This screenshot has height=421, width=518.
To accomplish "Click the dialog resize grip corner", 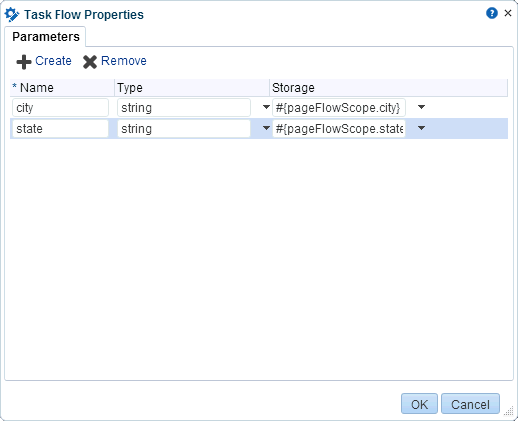I will (509, 411).
